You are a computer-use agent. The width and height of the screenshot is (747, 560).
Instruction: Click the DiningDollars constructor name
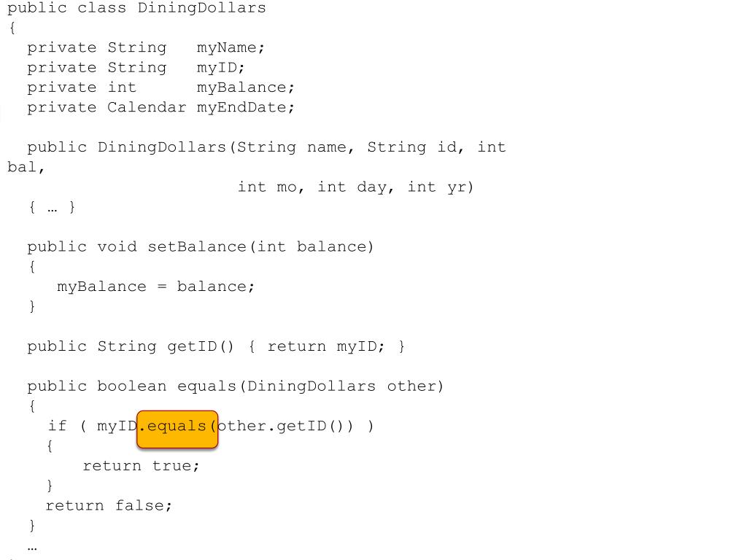162,147
